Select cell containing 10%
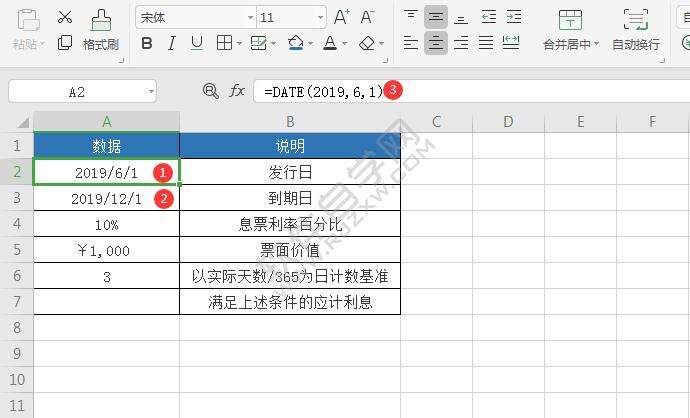The height and width of the screenshot is (418, 690). click(106, 224)
